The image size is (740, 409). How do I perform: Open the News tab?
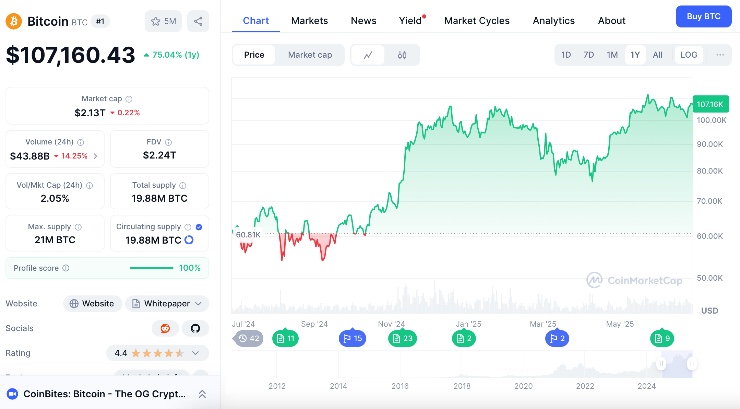pos(363,21)
